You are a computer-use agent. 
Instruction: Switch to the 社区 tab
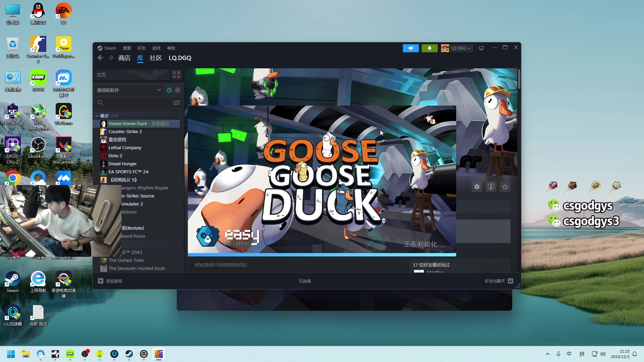coord(156,58)
